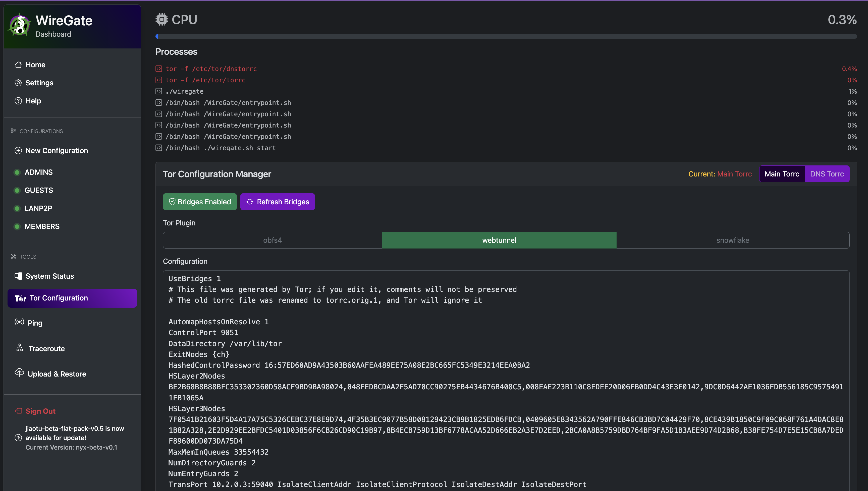Click the 'NumEntryGuards 2' line
This screenshot has width=868, height=491.
pos(203,473)
